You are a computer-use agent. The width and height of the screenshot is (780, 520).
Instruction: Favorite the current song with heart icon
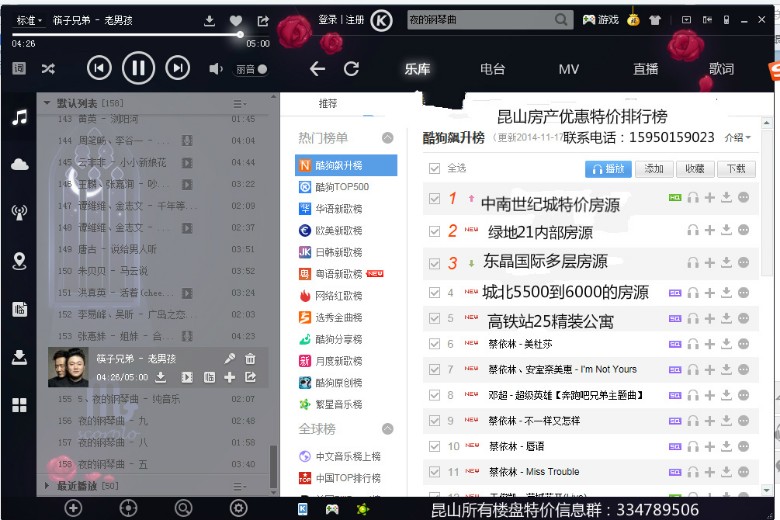(236, 20)
